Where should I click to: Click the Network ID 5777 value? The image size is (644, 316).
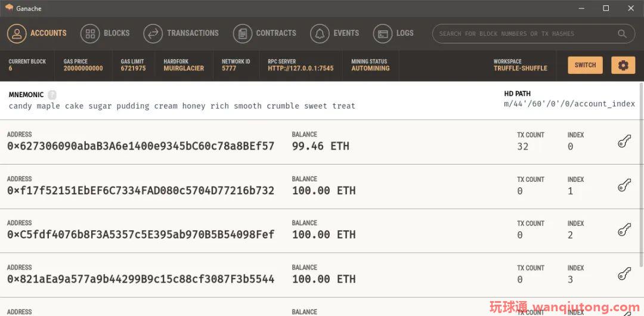(229, 69)
